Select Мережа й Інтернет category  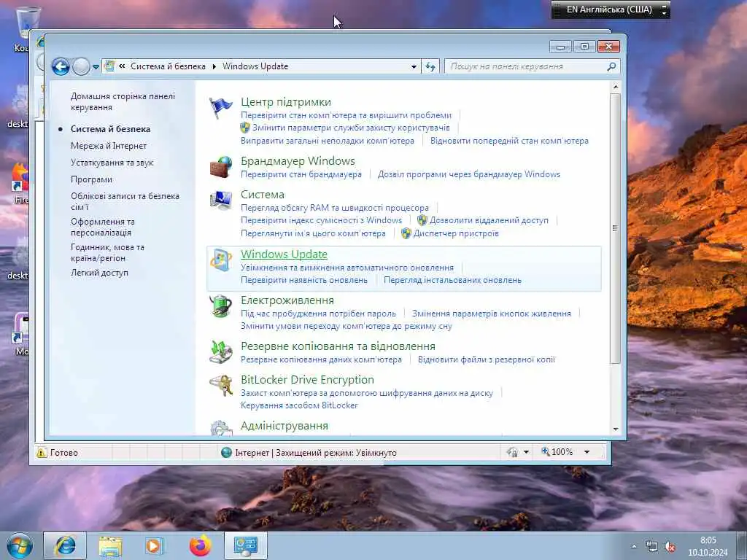click(x=109, y=146)
